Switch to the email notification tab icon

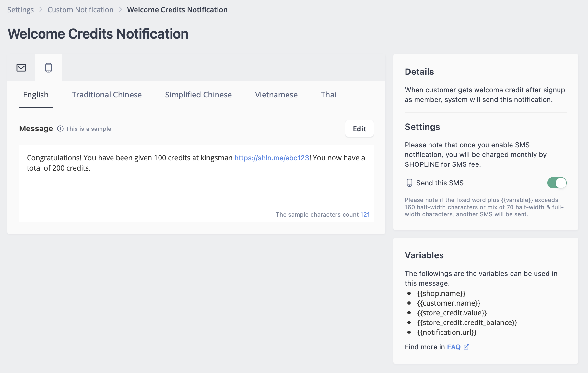pyautogui.click(x=21, y=68)
